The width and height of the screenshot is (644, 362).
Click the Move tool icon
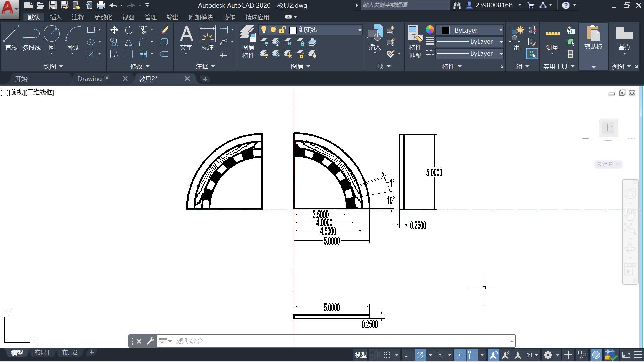(114, 30)
